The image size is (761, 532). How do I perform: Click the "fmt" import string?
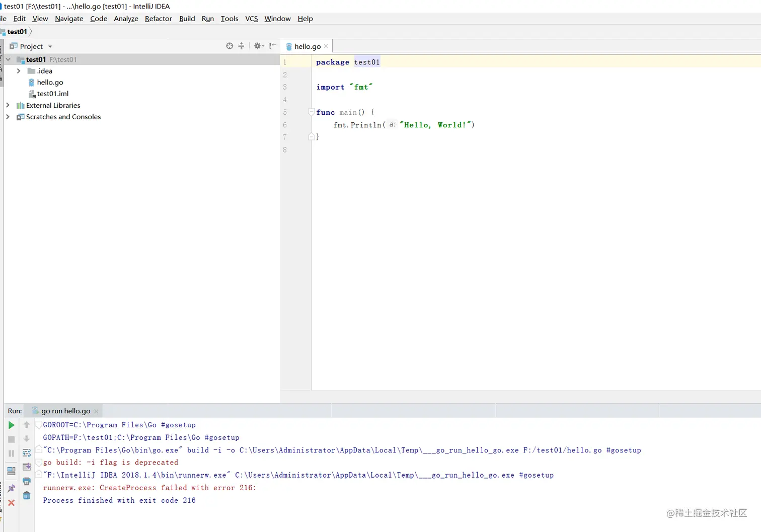click(x=361, y=87)
